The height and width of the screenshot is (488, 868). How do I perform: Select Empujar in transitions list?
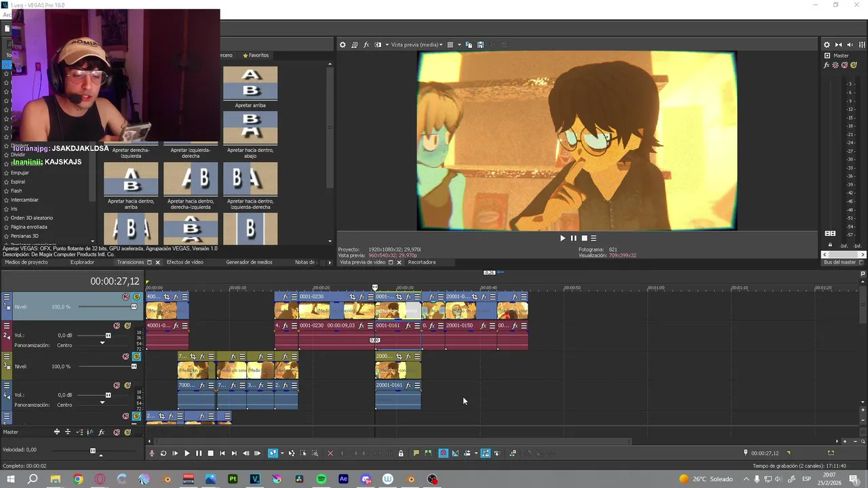coord(20,173)
